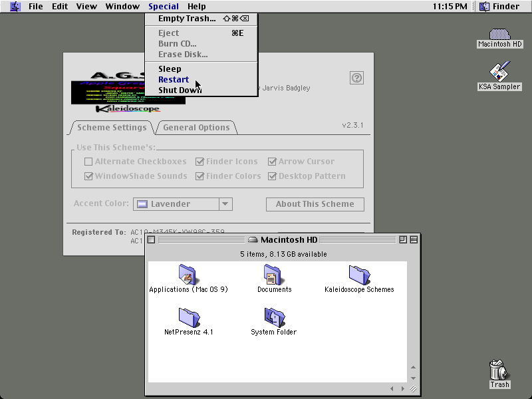Click the v2.3.1 version label
532x399 pixels.
[x=353, y=125]
